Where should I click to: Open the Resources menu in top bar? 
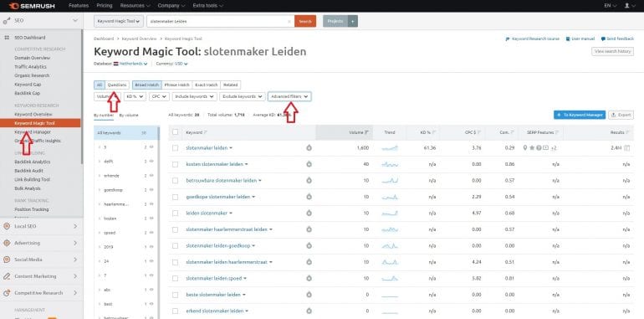pos(135,6)
